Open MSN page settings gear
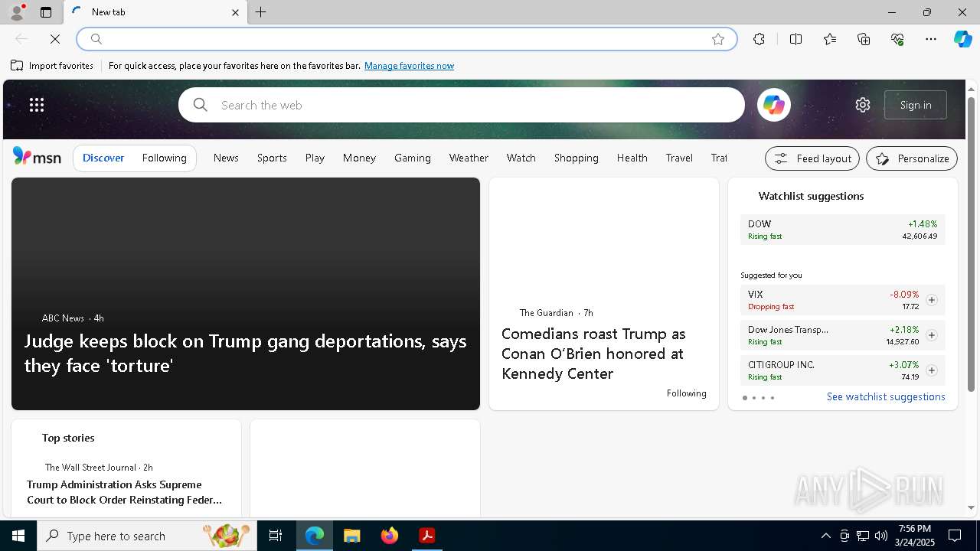Screen dimensions: 980x551 [x=863, y=105]
